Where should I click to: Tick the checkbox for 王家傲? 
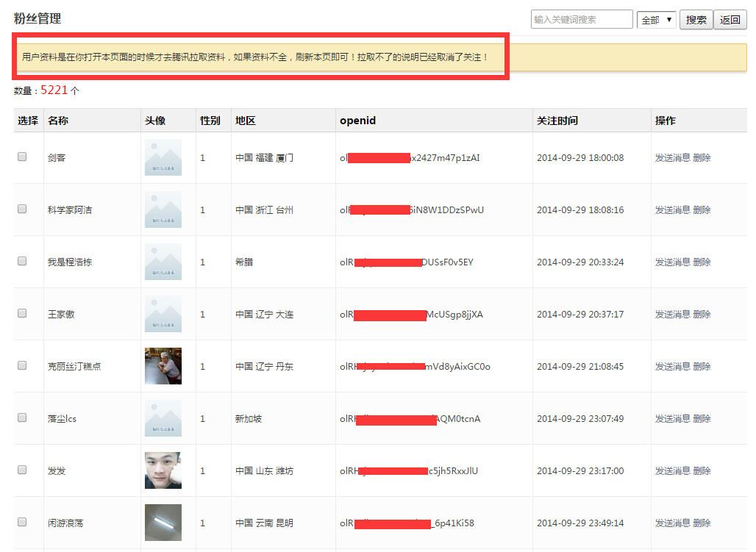coord(22,313)
